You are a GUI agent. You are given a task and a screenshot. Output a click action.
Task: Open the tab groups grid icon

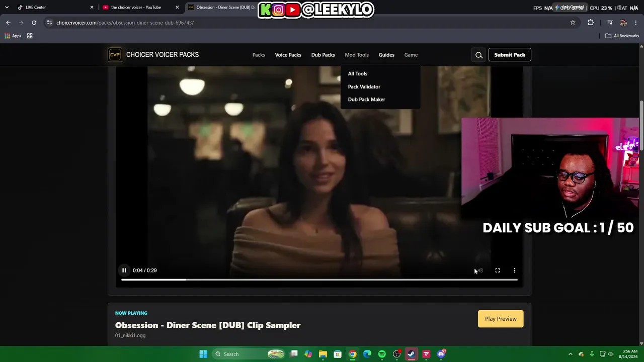click(30, 36)
